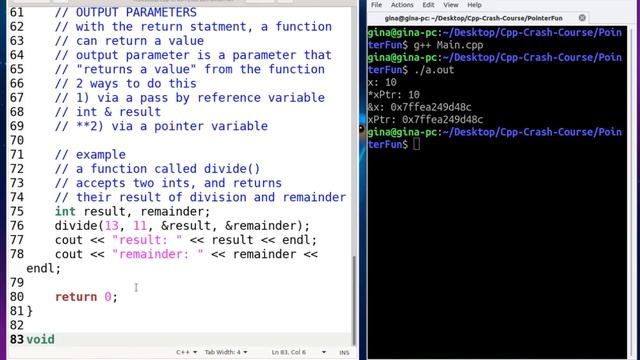The height and width of the screenshot is (360, 640).
Task: Click the '// 2 ways to do this' comment
Action: [126, 84]
